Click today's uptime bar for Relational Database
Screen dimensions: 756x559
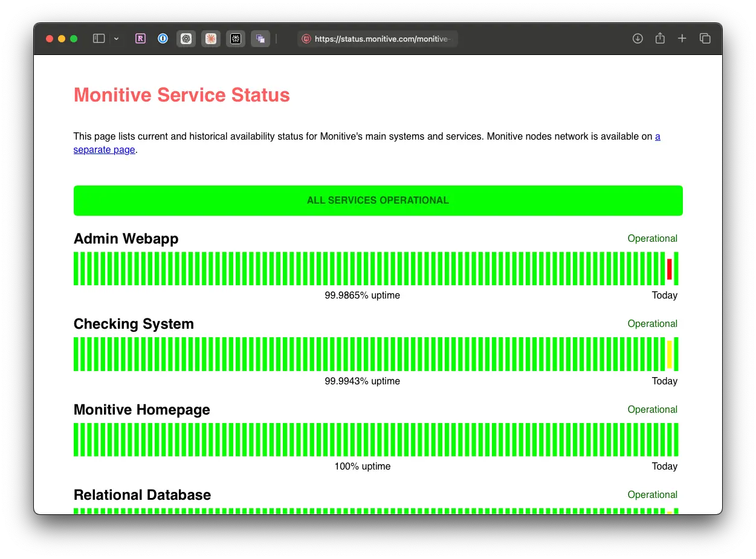[675, 511]
